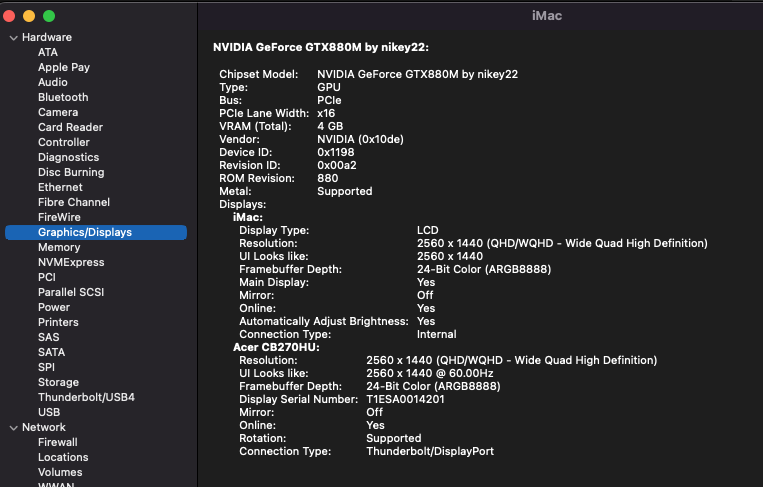Click the PCIe Lane Width value x16

[326, 113]
